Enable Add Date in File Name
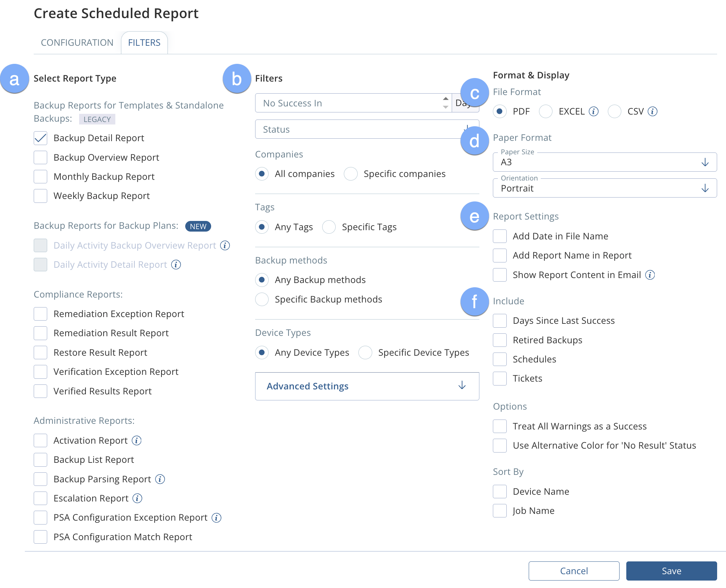 [500, 236]
